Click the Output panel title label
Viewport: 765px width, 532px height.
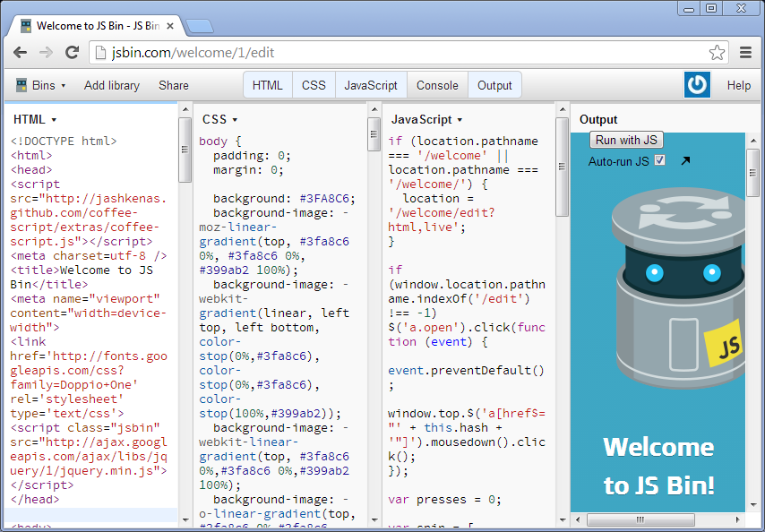click(598, 119)
